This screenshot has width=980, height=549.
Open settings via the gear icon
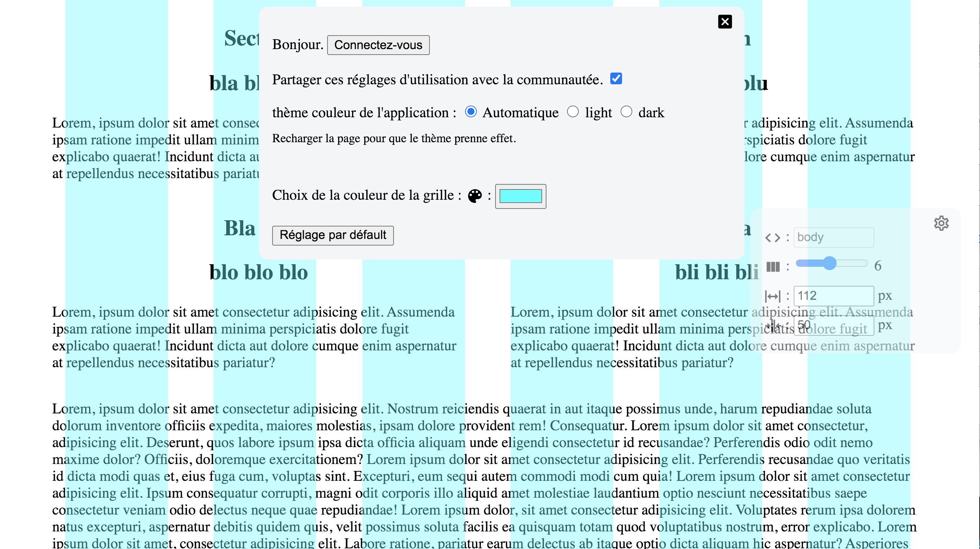[941, 223]
